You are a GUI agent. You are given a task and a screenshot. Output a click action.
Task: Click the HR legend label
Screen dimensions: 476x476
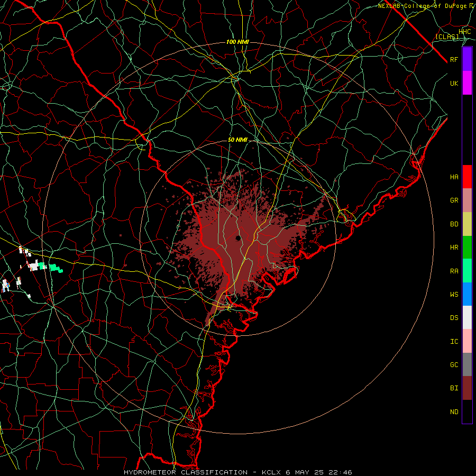click(454, 248)
